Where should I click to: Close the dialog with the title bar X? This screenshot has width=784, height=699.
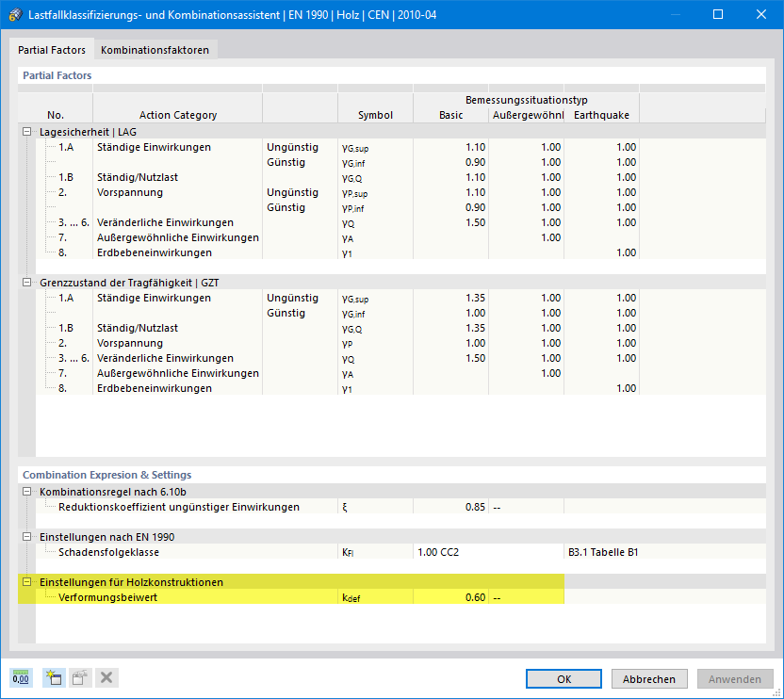761,14
